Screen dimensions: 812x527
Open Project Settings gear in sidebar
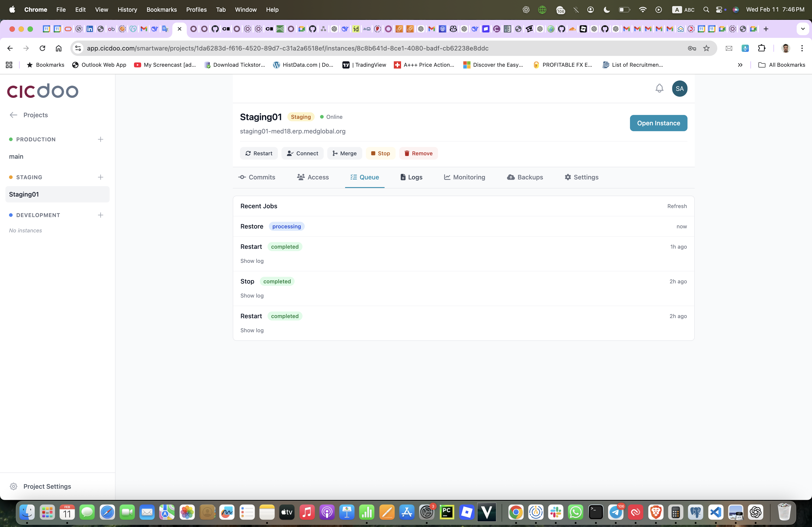click(14, 486)
